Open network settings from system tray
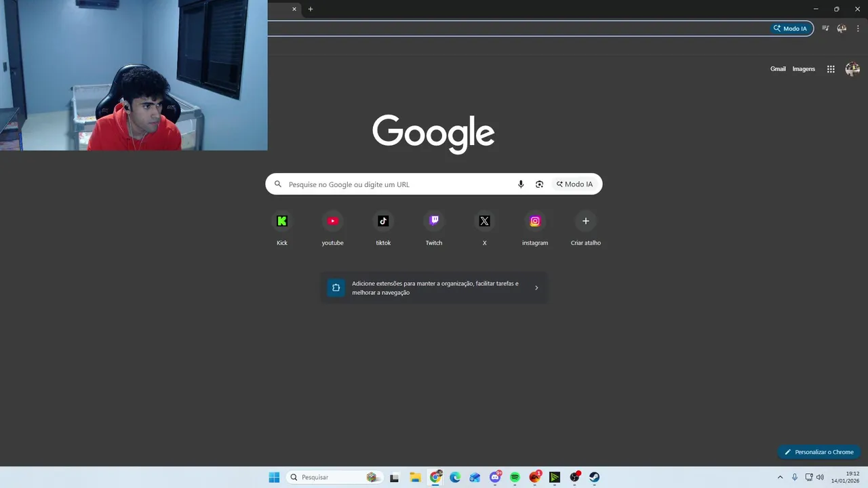This screenshot has width=868, height=488. click(x=809, y=477)
